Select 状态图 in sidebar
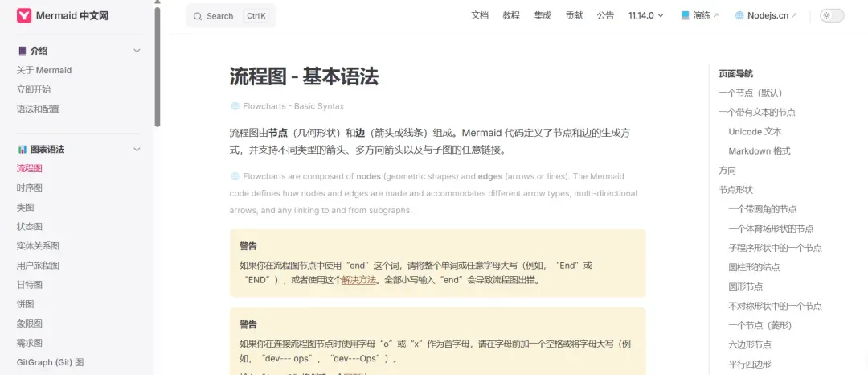 (30, 227)
